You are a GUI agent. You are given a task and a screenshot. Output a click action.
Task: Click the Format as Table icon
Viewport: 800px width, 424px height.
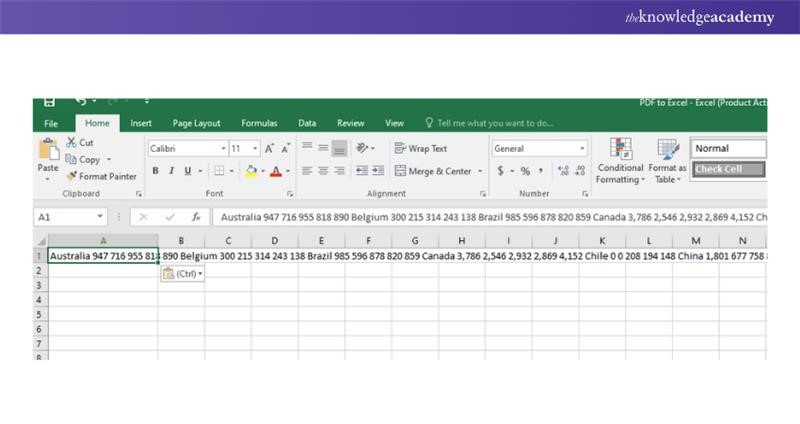point(667,160)
